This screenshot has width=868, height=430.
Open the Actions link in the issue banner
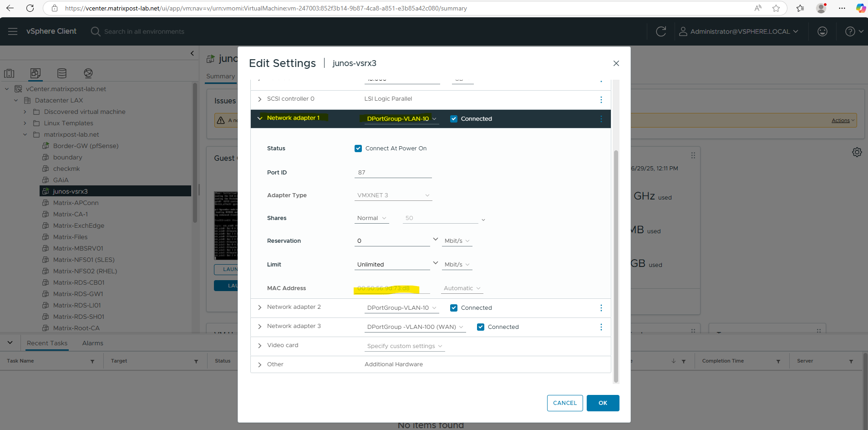pos(843,120)
